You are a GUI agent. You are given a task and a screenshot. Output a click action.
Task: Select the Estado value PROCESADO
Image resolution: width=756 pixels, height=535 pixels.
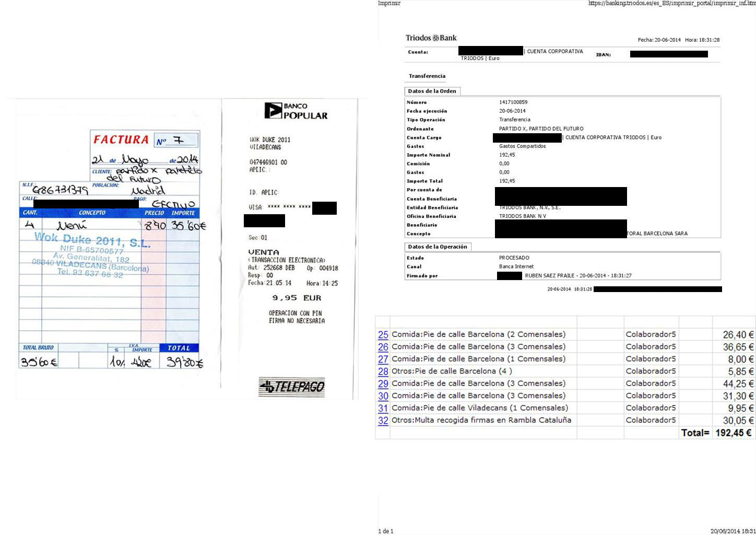click(514, 258)
